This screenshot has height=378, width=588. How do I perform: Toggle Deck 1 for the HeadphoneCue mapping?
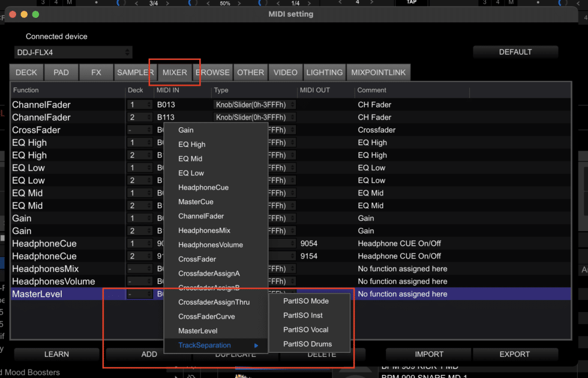(139, 243)
